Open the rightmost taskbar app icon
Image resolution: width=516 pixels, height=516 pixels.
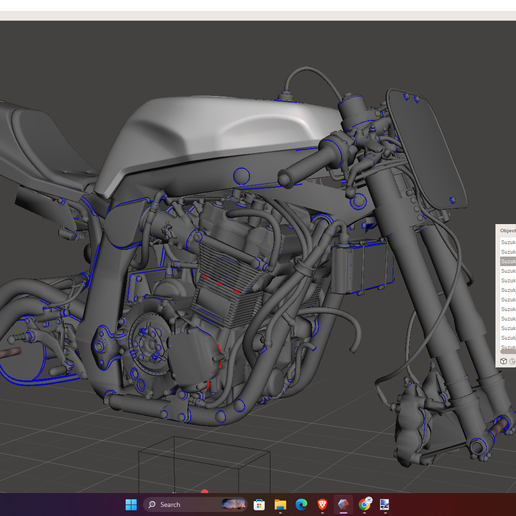[384, 505]
